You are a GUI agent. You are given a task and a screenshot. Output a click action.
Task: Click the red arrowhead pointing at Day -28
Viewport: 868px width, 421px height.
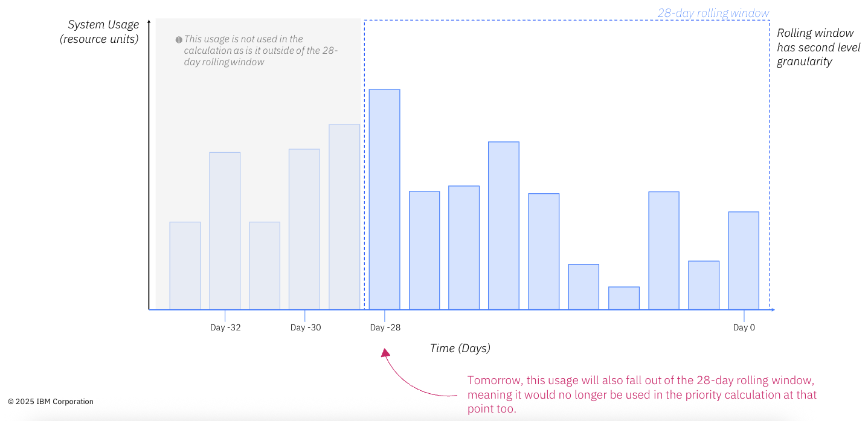[x=385, y=353]
